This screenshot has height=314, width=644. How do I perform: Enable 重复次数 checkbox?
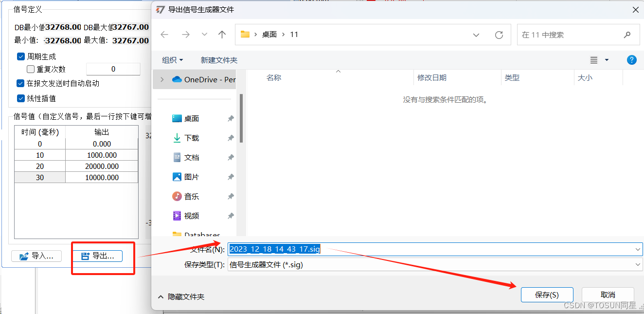(31, 69)
